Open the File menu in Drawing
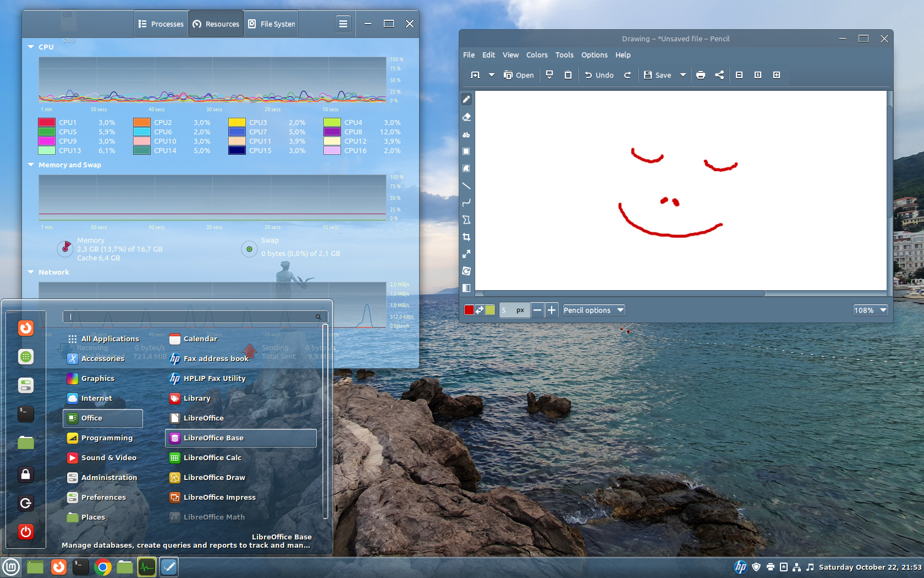Screen dimensions: 924x578 [469, 55]
